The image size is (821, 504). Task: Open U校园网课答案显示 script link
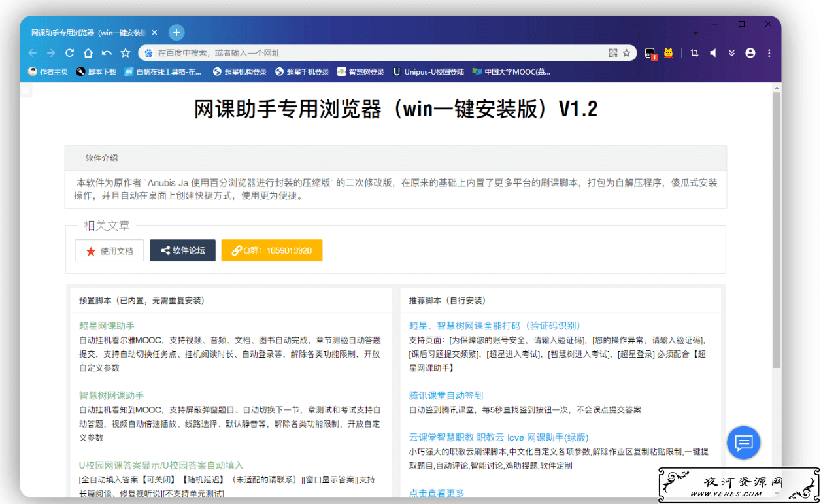click(161, 465)
